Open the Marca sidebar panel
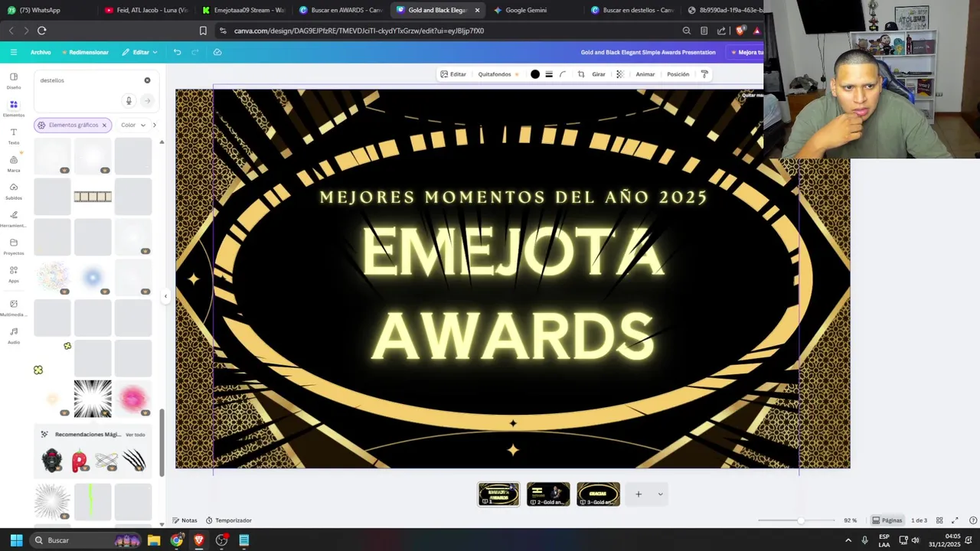 [x=14, y=164]
